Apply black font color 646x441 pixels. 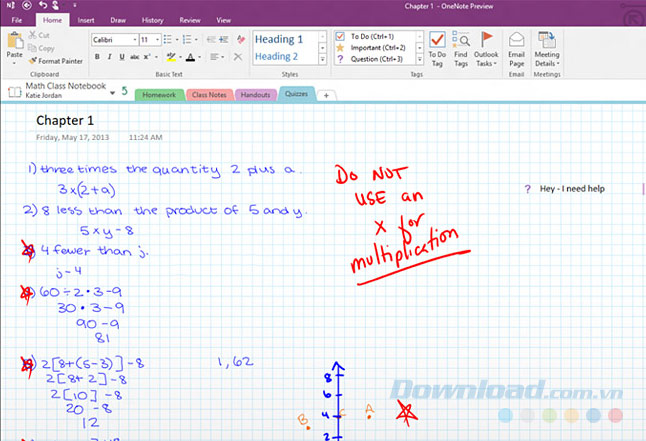(190, 57)
